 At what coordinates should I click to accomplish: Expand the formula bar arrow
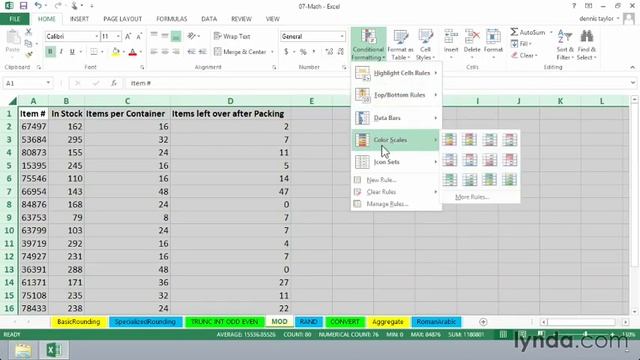[632, 83]
